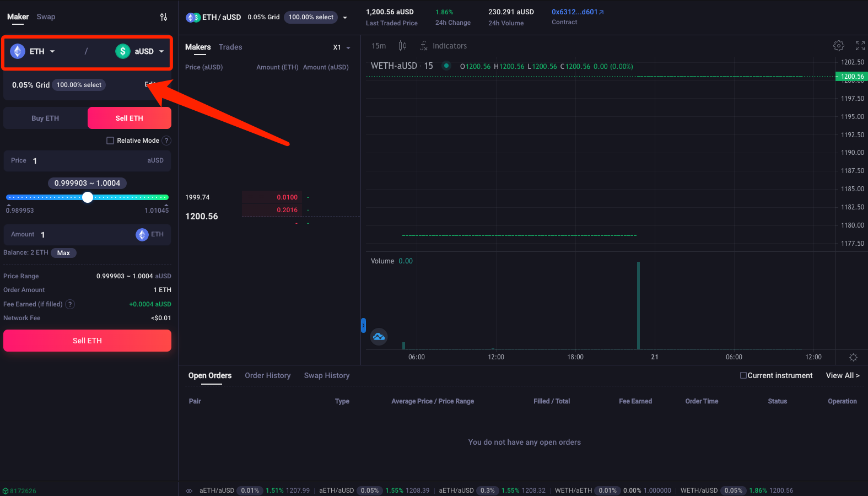Screen dimensions: 868x496
Task: Click the Max balance button
Action: point(63,253)
